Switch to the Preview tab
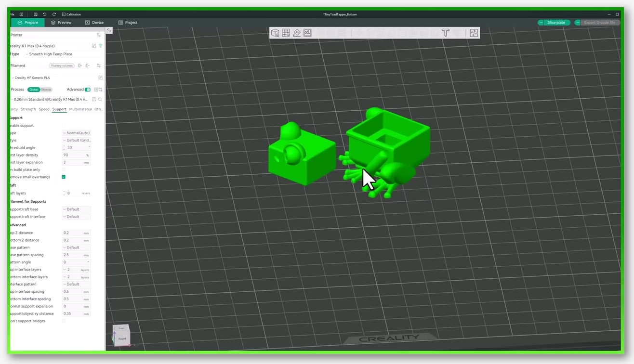Image resolution: width=634 pixels, height=364 pixels. (61, 23)
